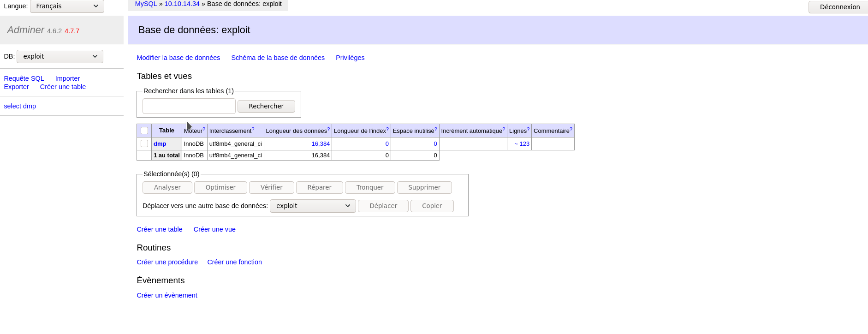Click the help question mark next to Moteur

[x=204, y=130]
